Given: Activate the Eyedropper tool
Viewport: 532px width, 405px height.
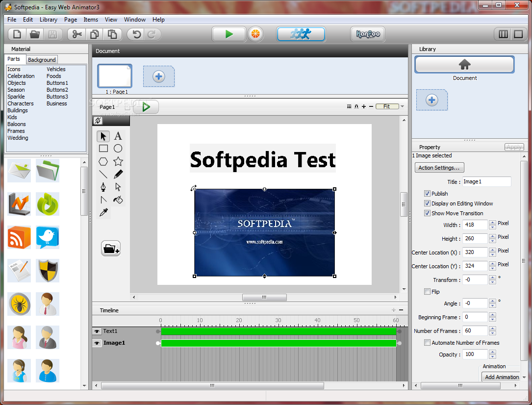Looking at the screenshot, I should tap(103, 212).
